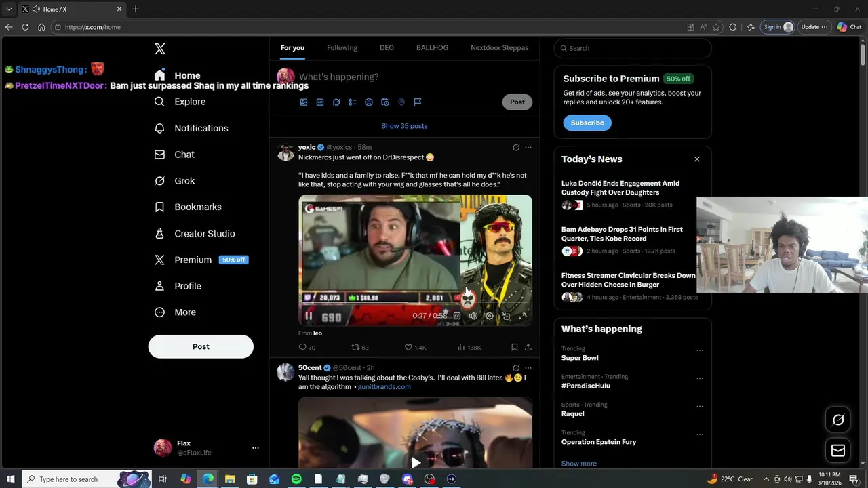Click the large white Post button
The image size is (868, 488).
click(x=201, y=346)
